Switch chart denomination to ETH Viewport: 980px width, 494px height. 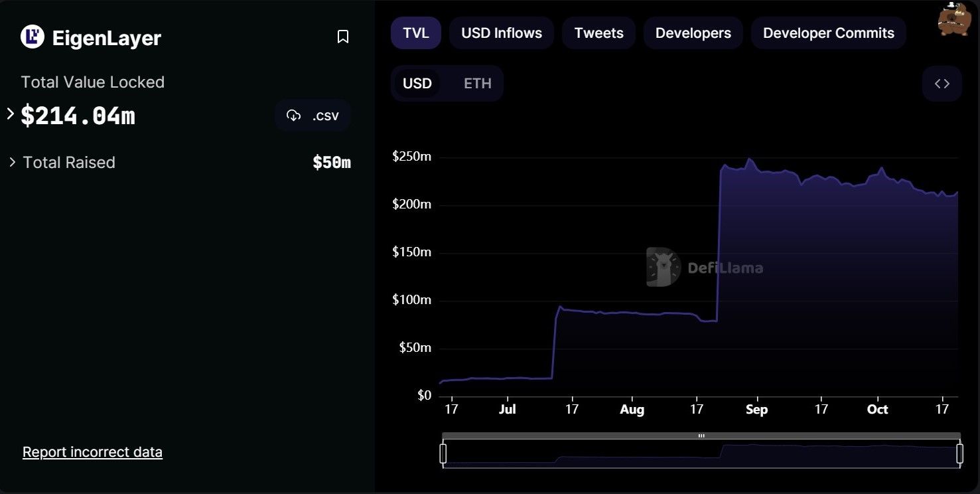click(x=477, y=84)
